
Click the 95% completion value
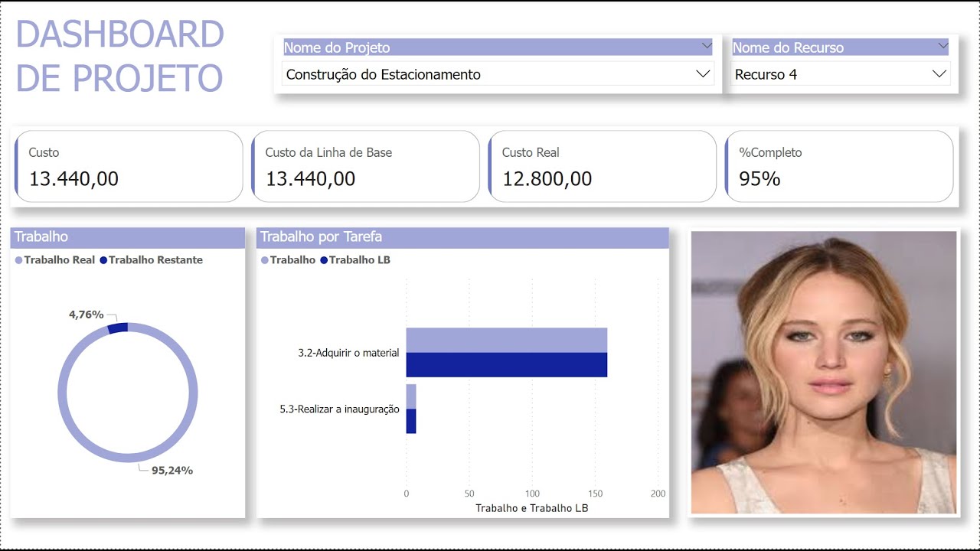point(759,179)
